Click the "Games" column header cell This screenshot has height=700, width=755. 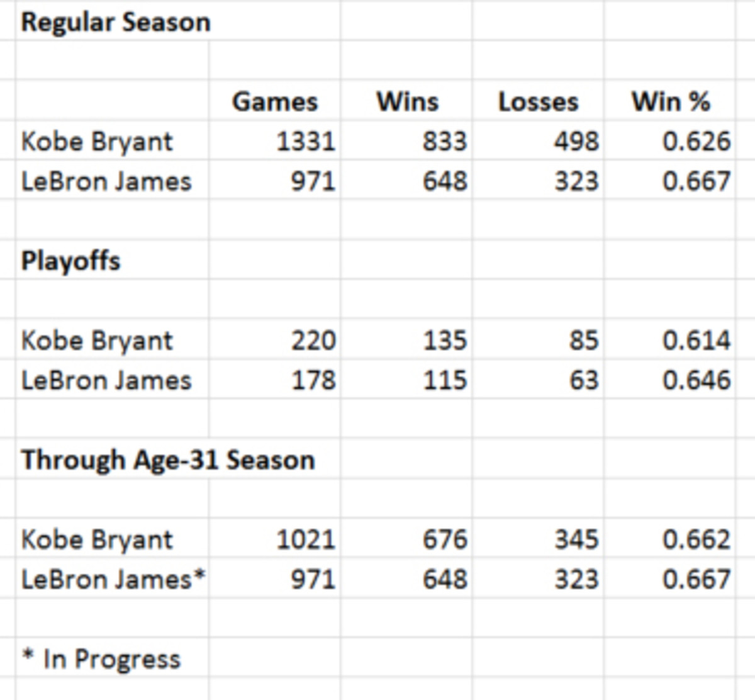(275, 102)
